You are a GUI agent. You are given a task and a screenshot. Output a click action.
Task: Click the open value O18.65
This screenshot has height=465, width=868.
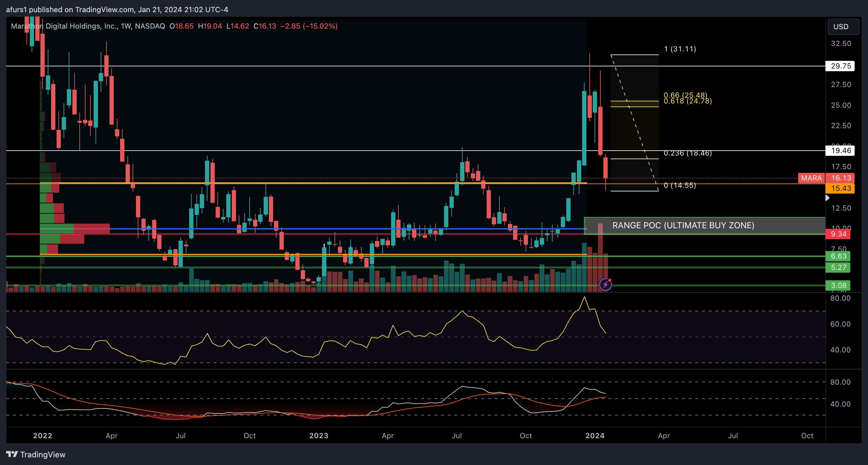tap(181, 26)
